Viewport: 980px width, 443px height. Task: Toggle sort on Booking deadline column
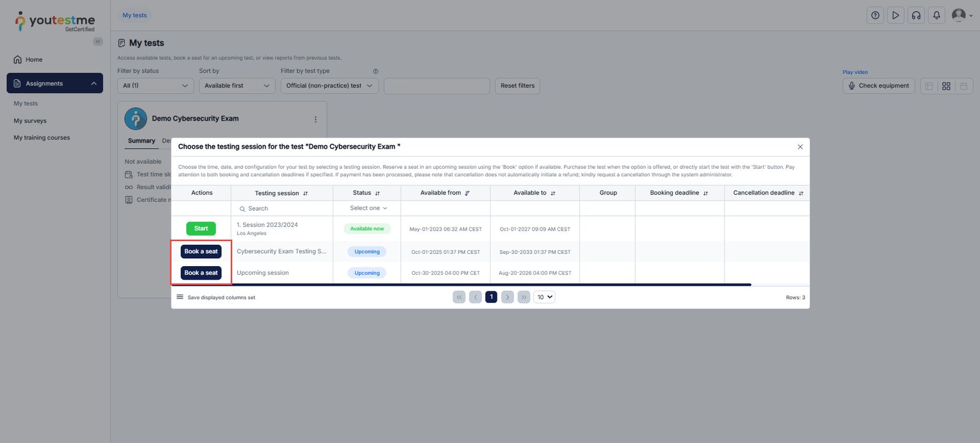tap(706, 193)
